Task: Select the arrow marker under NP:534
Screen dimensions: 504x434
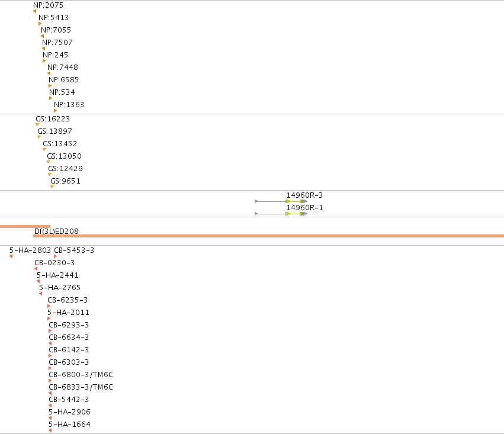Action: pos(50,98)
